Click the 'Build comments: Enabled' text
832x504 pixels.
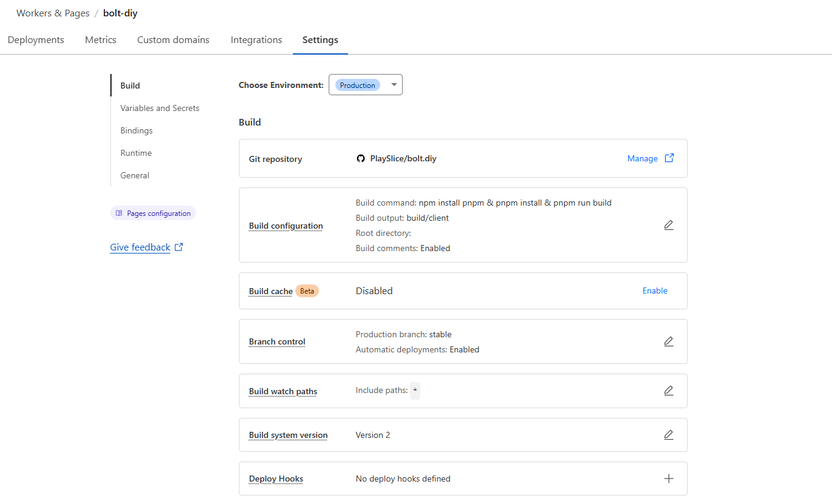403,248
